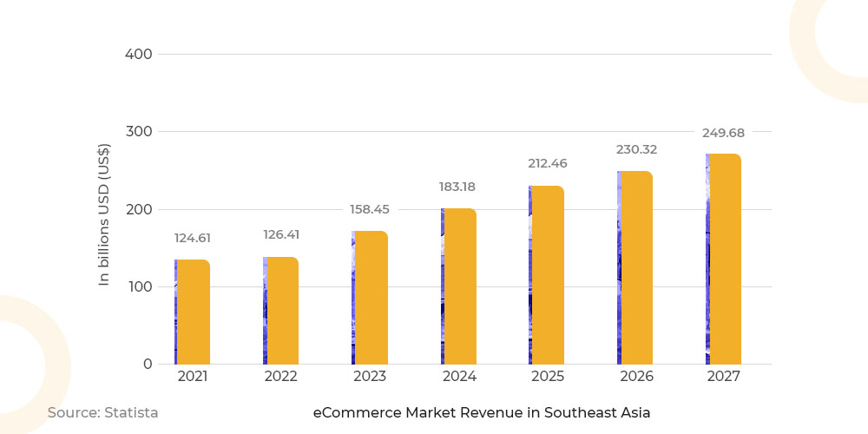Image resolution: width=868 pixels, height=434 pixels.
Task: Click the x-axis label 2025
Action: (548, 377)
